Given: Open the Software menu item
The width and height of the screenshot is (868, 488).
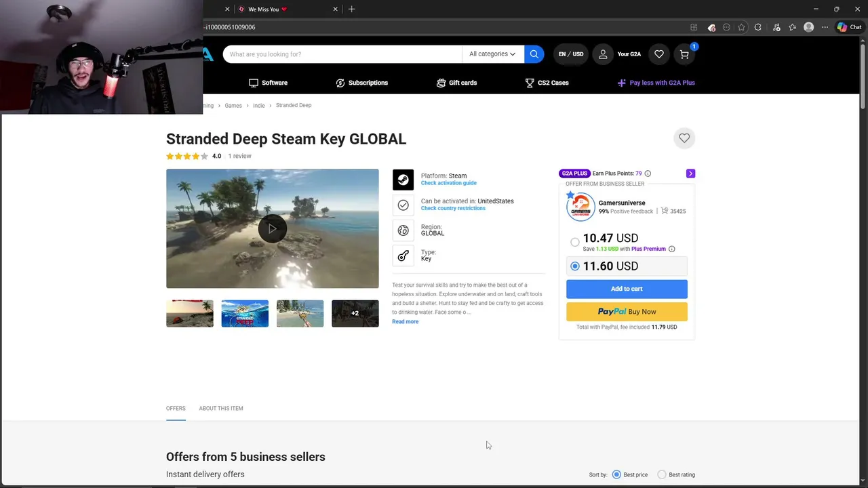Looking at the screenshot, I should (268, 83).
